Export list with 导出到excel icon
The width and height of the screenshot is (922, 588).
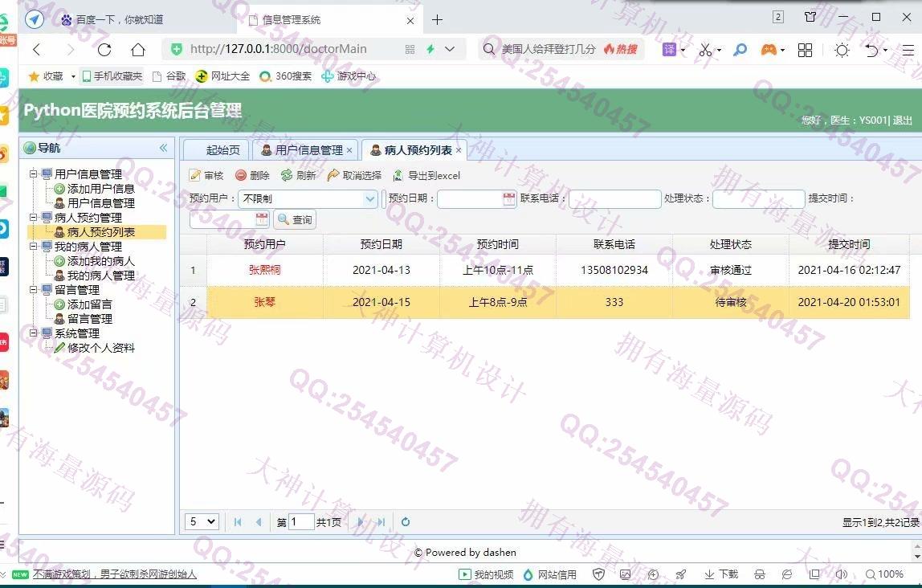398,176
